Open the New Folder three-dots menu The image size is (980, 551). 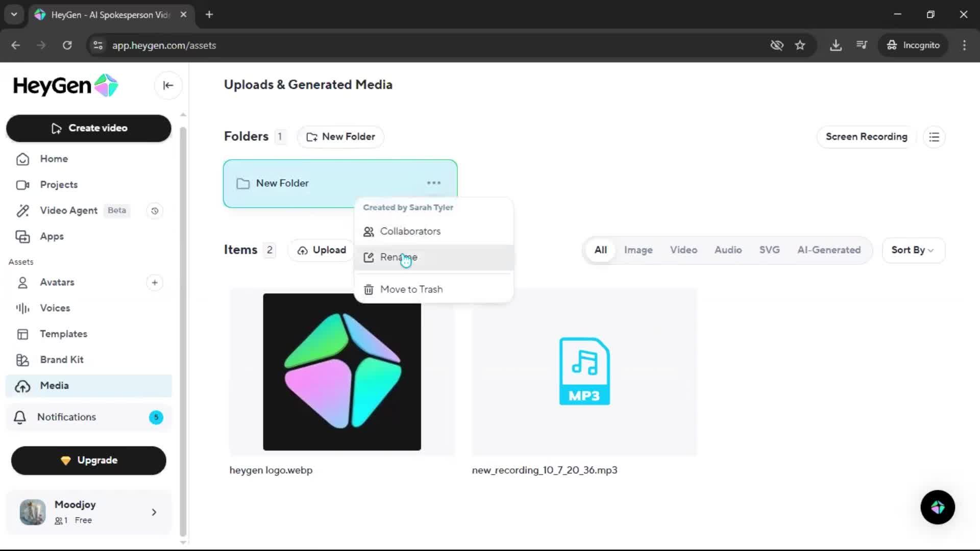pyautogui.click(x=433, y=183)
